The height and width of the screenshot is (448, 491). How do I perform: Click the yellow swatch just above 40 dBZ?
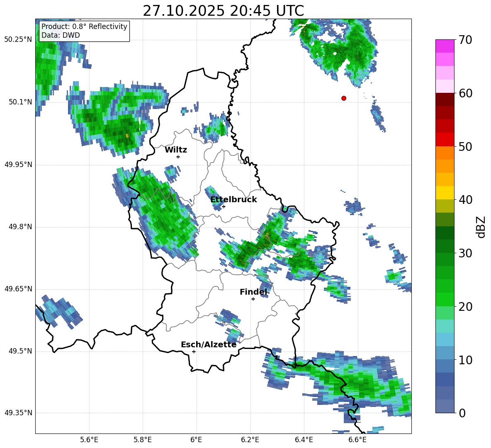click(445, 193)
